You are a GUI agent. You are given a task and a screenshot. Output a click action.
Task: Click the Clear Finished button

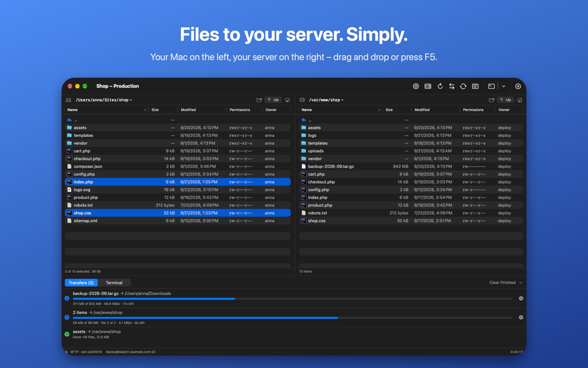pos(502,283)
